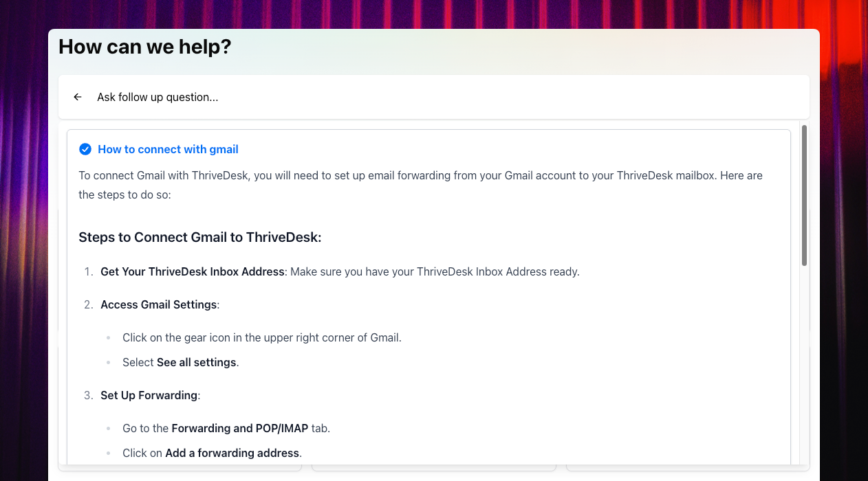Click the bold See all settings text
The width and height of the screenshot is (868, 481).
(197, 362)
